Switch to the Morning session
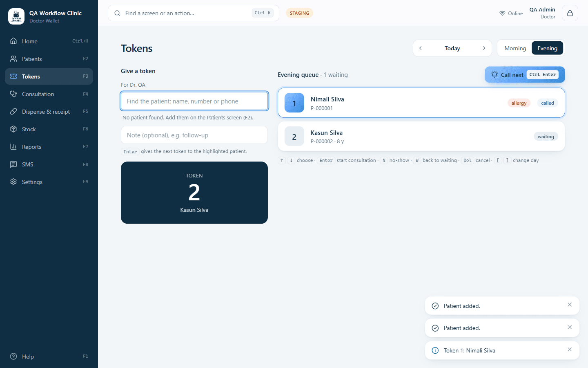This screenshot has width=588, height=368. coord(515,48)
